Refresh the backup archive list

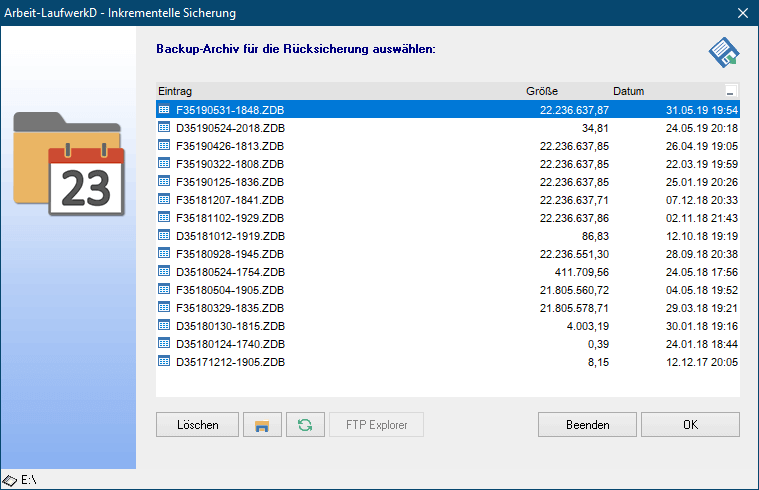(305, 425)
